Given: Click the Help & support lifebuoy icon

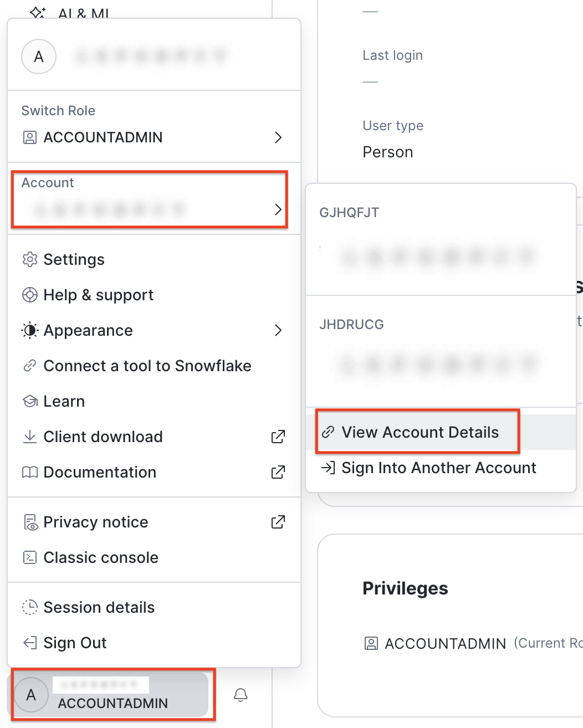Looking at the screenshot, I should 29,295.
